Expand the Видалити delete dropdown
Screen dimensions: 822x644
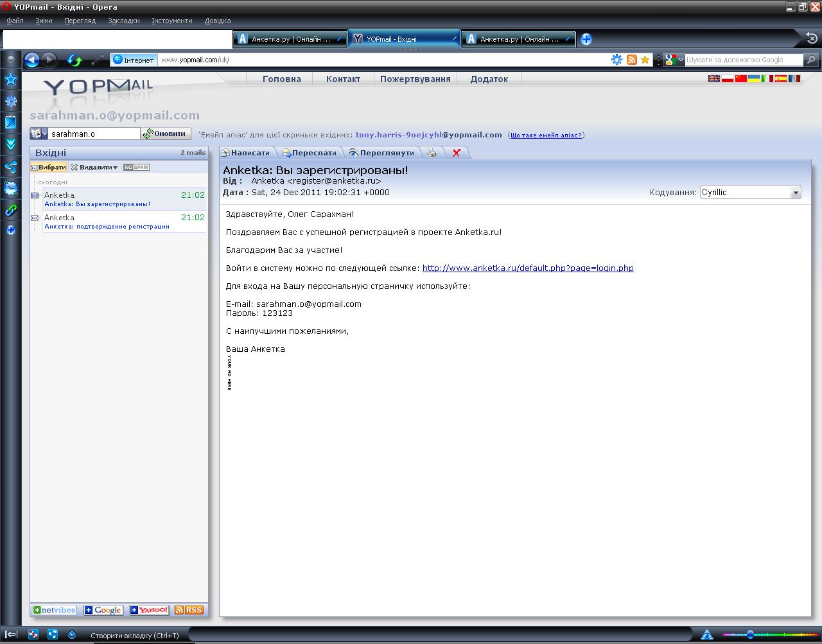[94, 167]
